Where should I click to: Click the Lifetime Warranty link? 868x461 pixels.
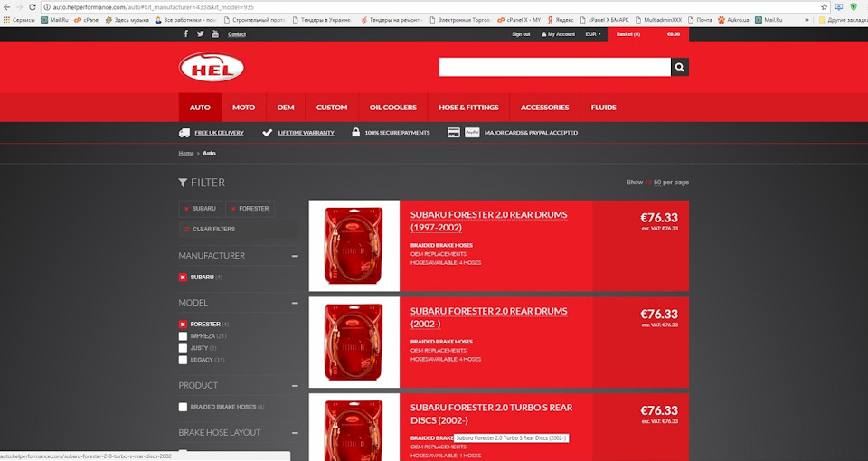(307, 133)
